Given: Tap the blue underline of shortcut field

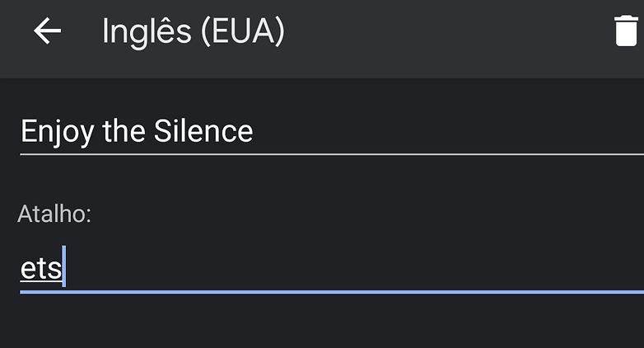Looking at the screenshot, I should click(x=332, y=292).
